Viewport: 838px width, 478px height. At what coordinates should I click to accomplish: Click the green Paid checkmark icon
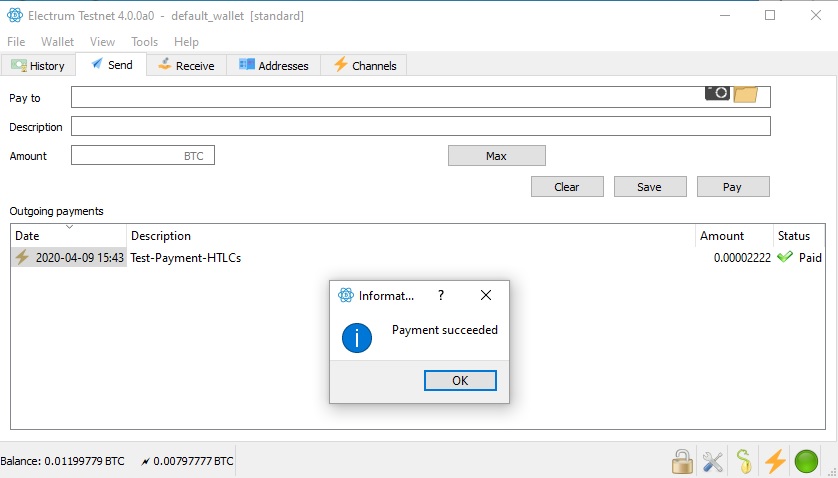pyautogui.click(x=785, y=257)
